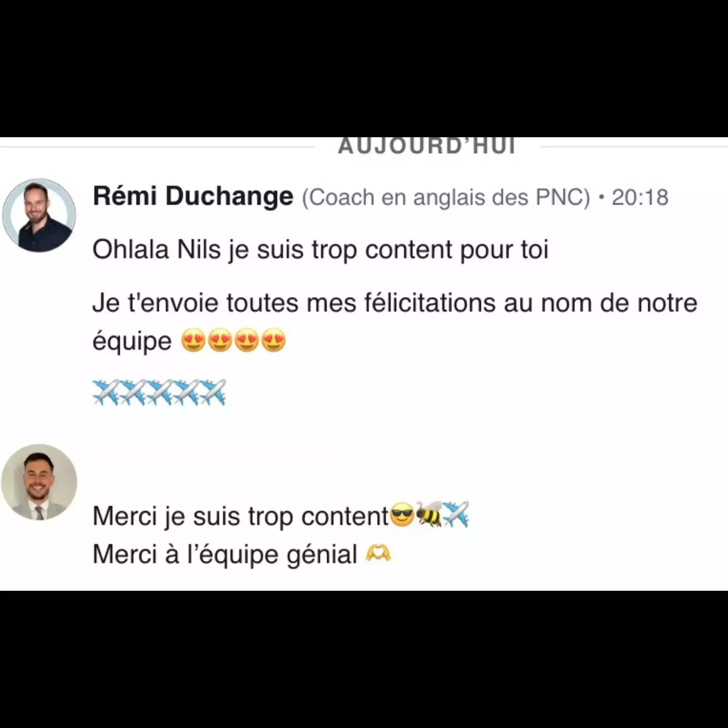This screenshot has height=728, width=728.
Task: Click the airplane emoji beside the bee
Action: coord(456,514)
